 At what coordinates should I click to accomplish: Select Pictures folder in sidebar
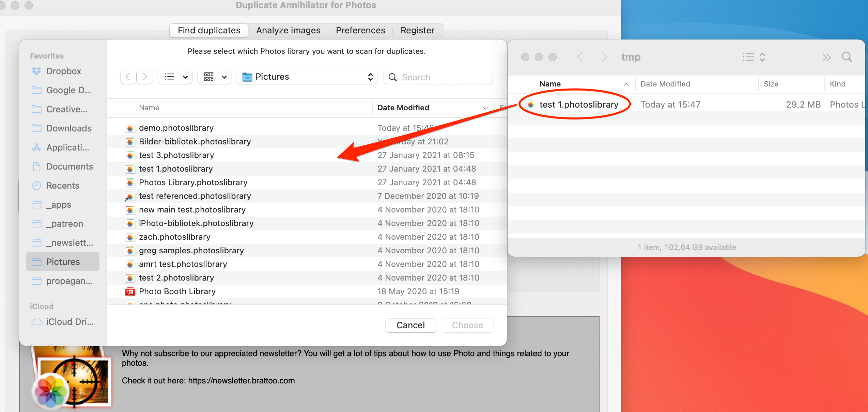click(x=63, y=262)
